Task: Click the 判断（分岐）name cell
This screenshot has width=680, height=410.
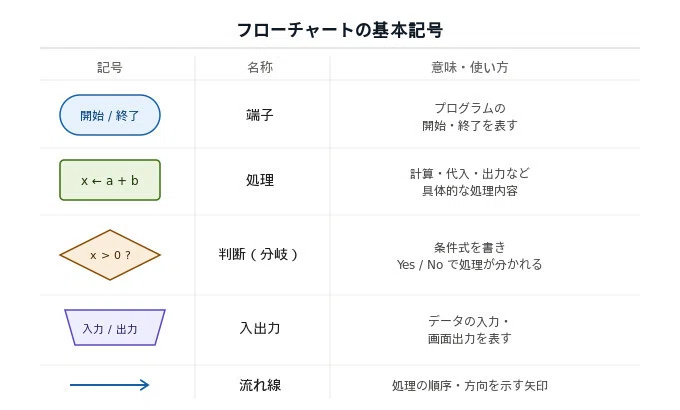Action: point(258,254)
